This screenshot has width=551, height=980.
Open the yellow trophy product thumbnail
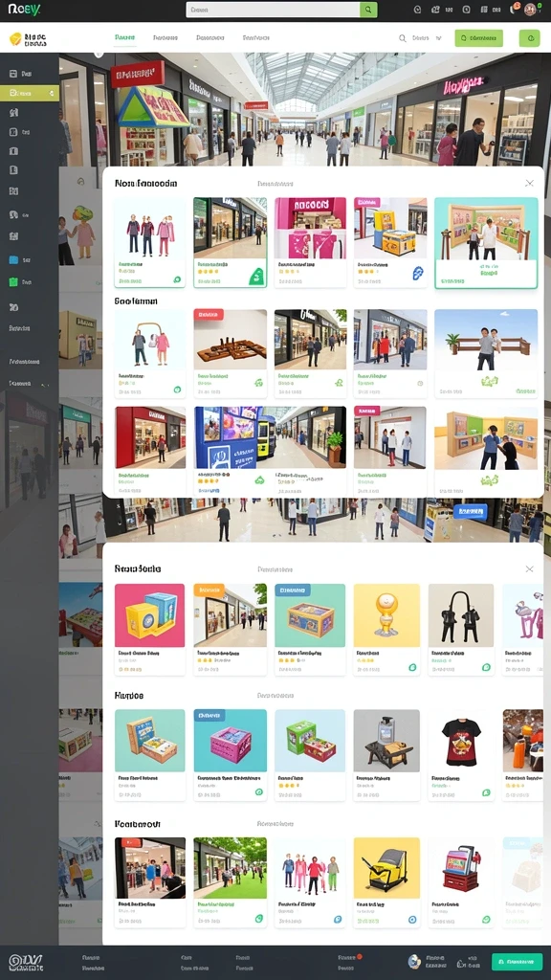click(x=386, y=615)
